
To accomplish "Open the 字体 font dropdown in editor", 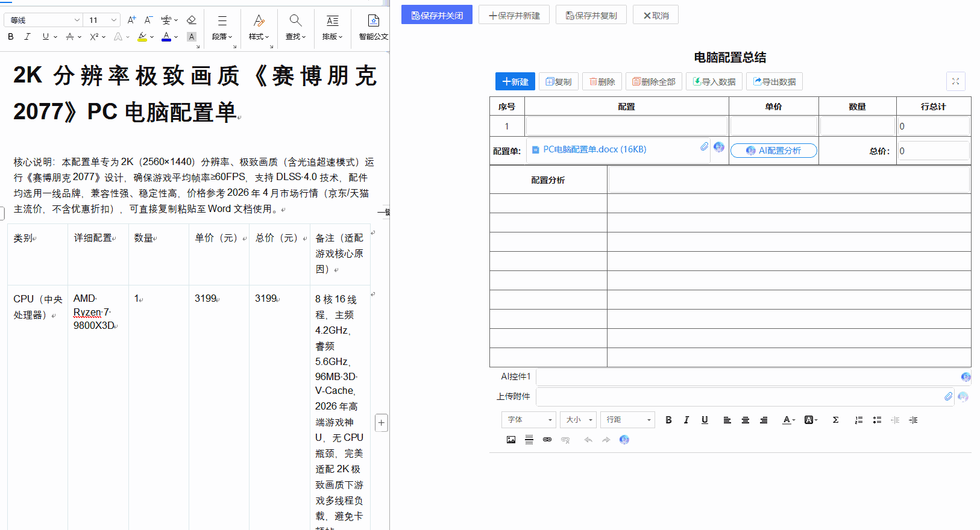I will [x=529, y=420].
